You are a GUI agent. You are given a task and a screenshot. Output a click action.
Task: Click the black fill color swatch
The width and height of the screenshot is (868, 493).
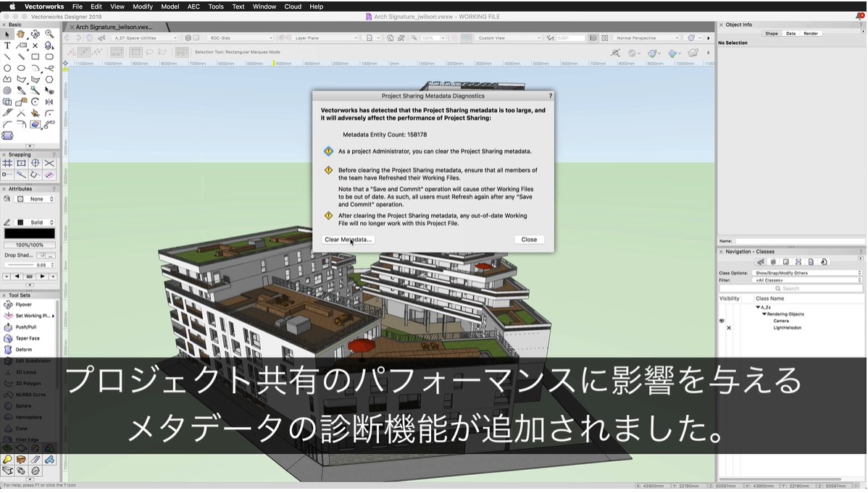point(30,234)
